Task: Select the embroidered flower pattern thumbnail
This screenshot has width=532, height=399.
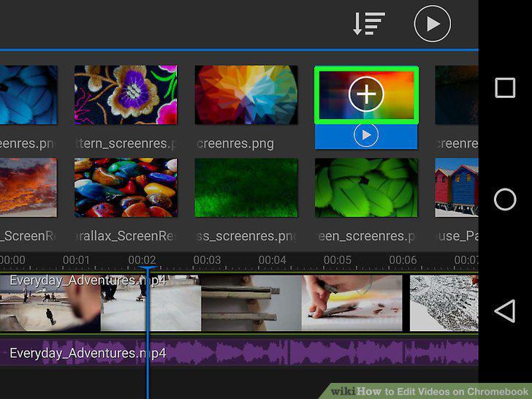Action: [126, 95]
